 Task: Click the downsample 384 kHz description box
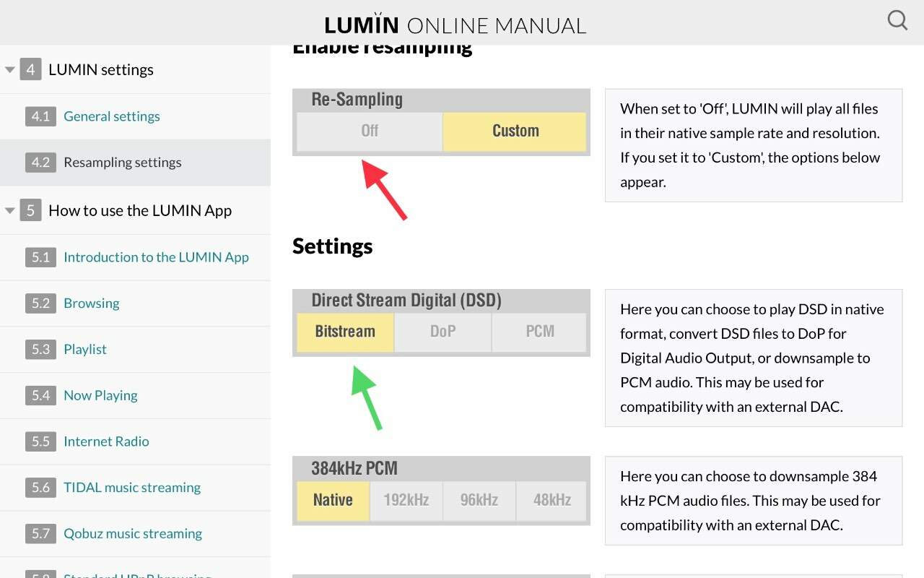(x=754, y=501)
